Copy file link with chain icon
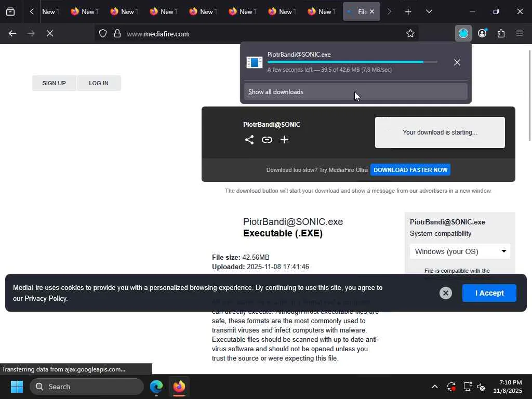 point(267,140)
